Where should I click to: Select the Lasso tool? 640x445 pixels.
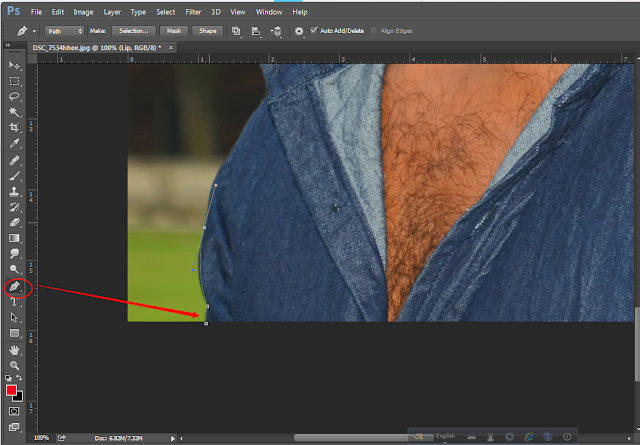tap(14, 97)
